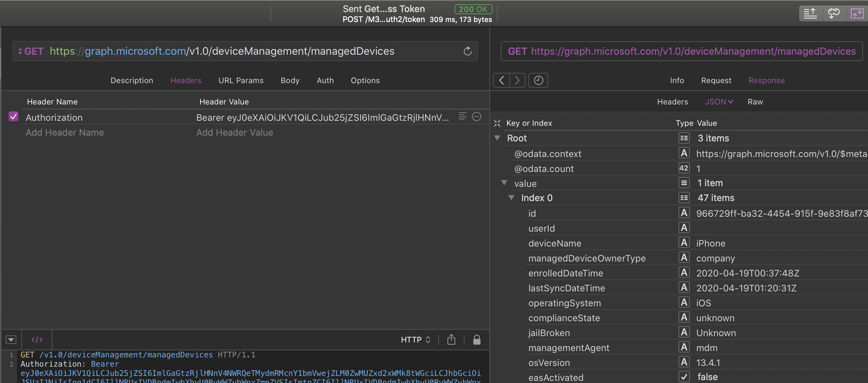Click the string type icon of jailBroken row
The image size is (868, 383).
[684, 332]
